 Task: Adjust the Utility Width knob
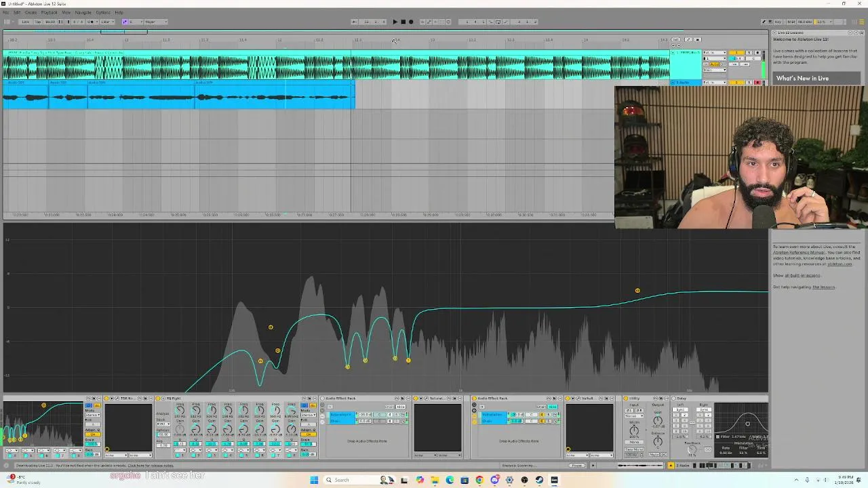634,430
